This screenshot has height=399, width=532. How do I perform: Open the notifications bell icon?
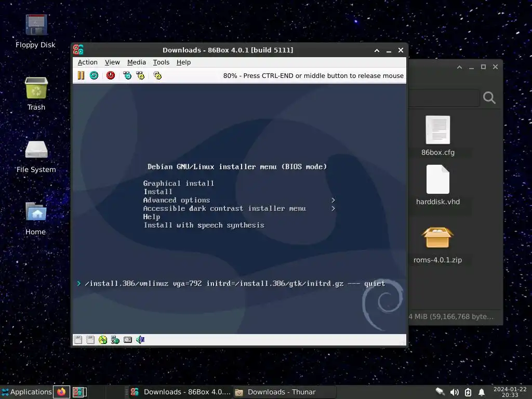pos(481,392)
